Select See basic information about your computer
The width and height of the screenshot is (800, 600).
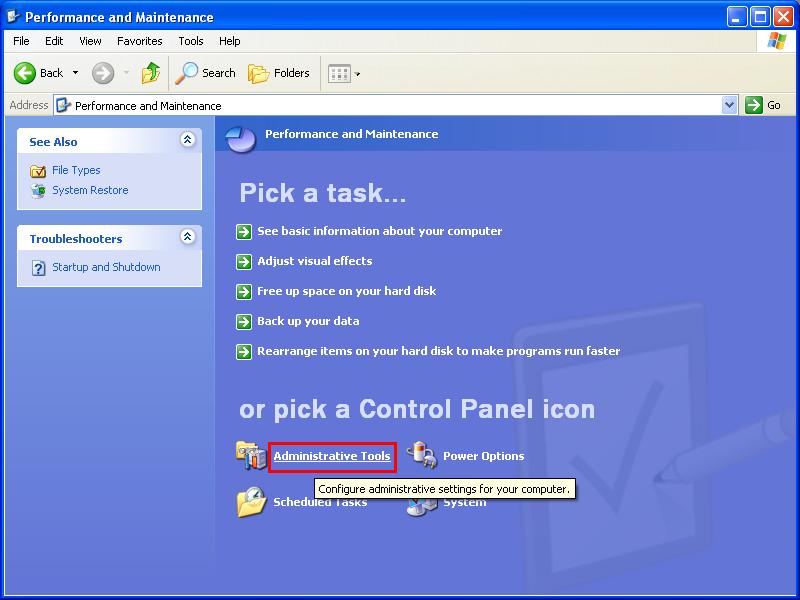(380, 231)
